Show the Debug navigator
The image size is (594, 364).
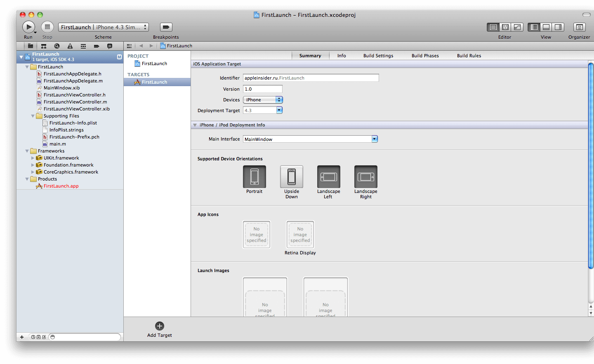pyautogui.click(x=83, y=46)
